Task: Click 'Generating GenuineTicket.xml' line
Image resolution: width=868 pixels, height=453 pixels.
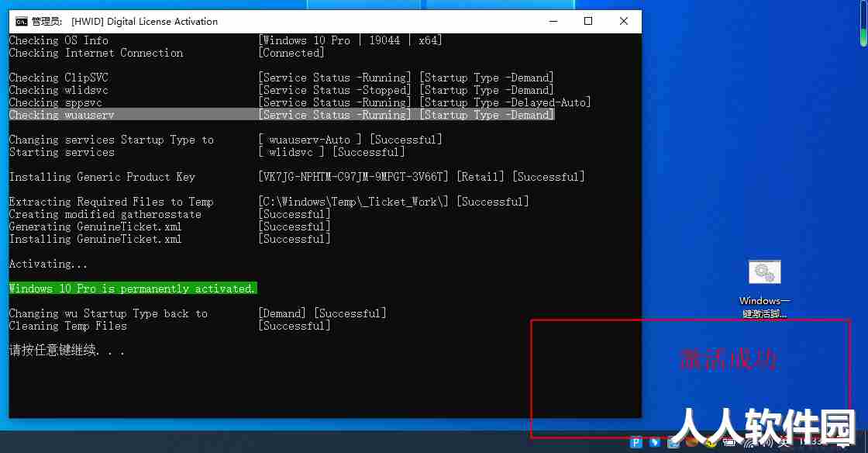Action: coord(95,227)
